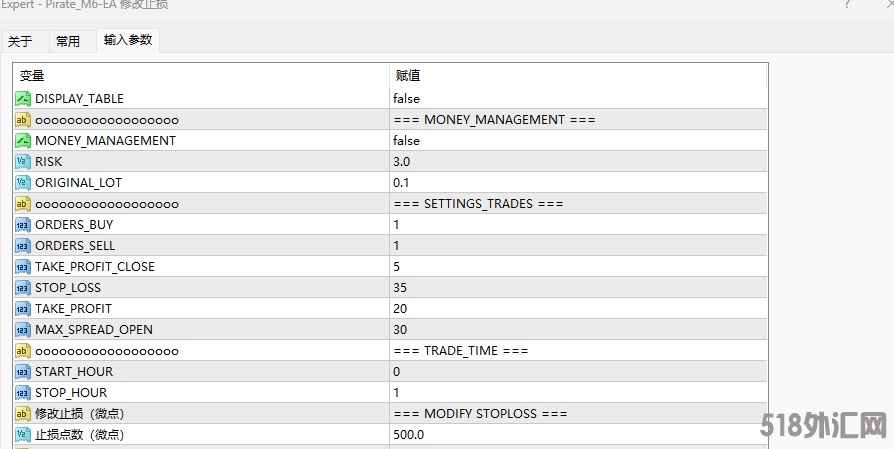This screenshot has height=449, width=894.
Task: Click the DISPLAY_TABLE boolean type icon
Action: 23,98
